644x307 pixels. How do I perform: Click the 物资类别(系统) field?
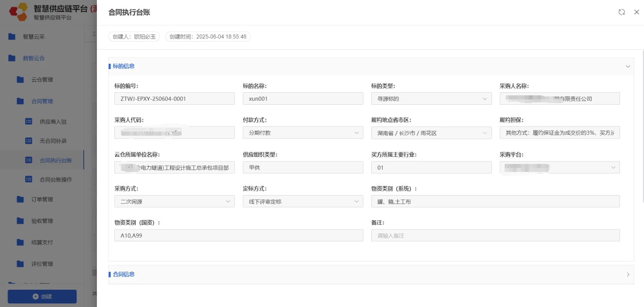click(x=495, y=201)
